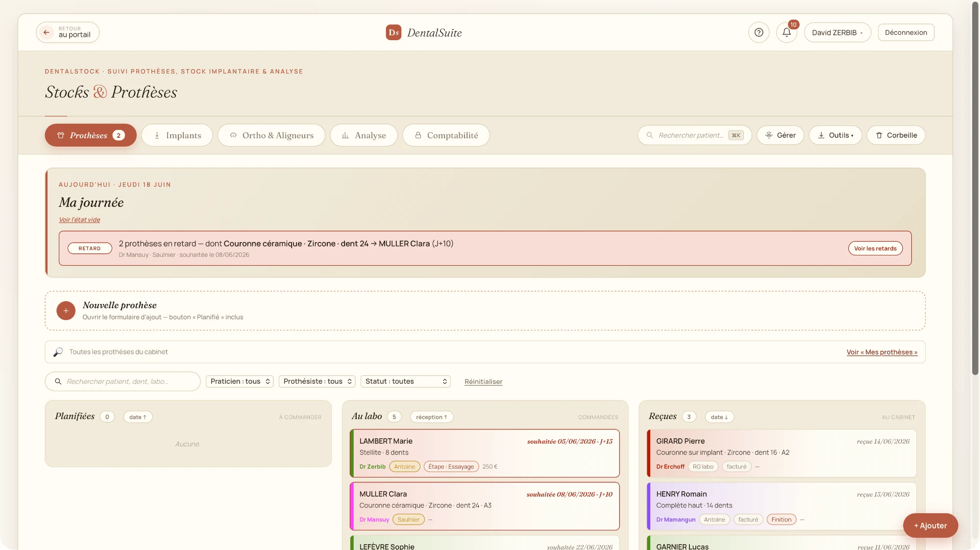The width and height of the screenshot is (980, 550).
Task: Click the Finition tag on HENRY Romain card
Action: pyautogui.click(x=781, y=520)
